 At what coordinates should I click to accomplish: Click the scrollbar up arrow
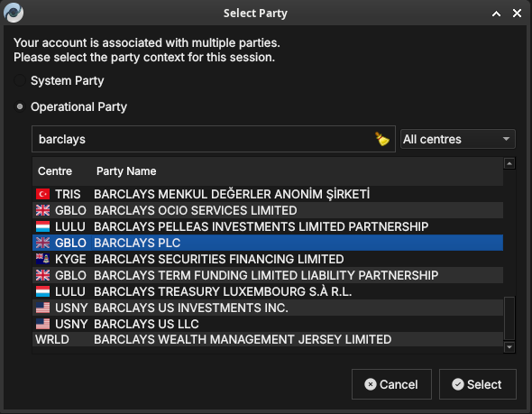509,163
